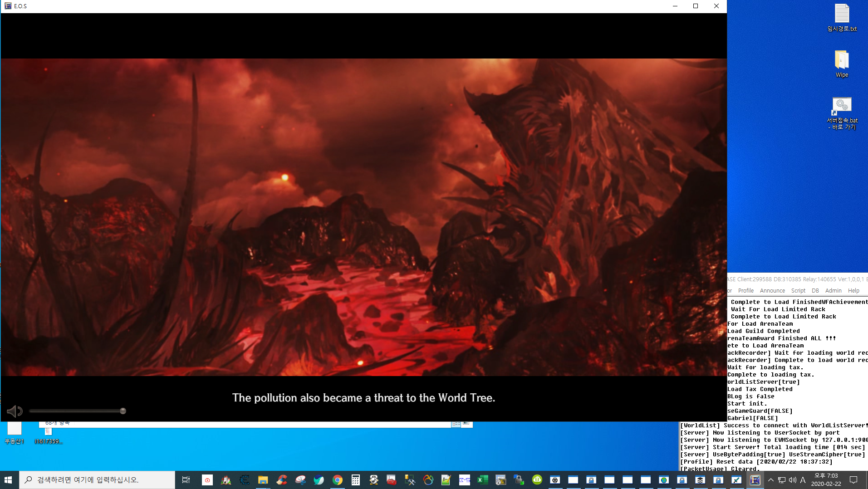The width and height of the screenshot is (868, 489).
Task: Open the Script menu
Action: pos(798,291)
